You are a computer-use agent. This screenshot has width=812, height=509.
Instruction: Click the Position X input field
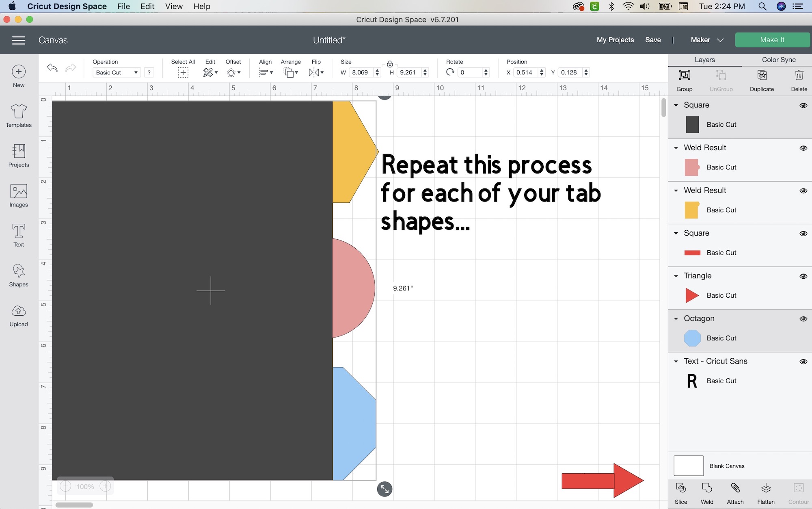coord(526,72)
